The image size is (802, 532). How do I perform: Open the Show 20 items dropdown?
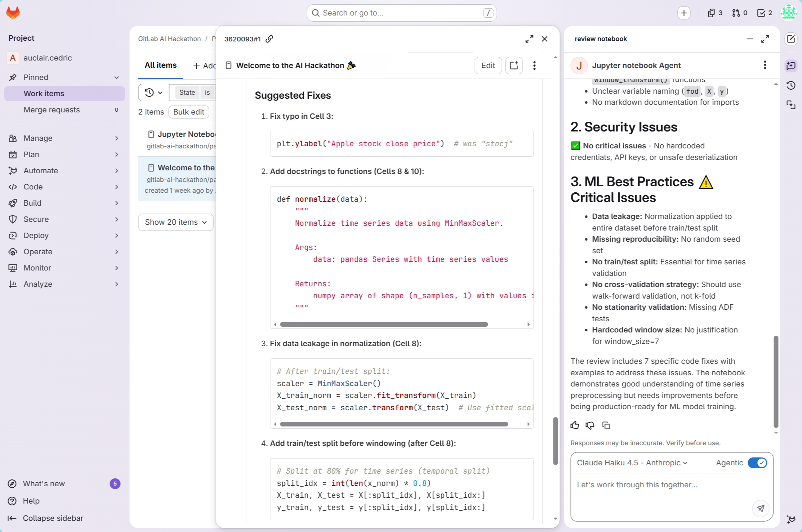[175, 222]
